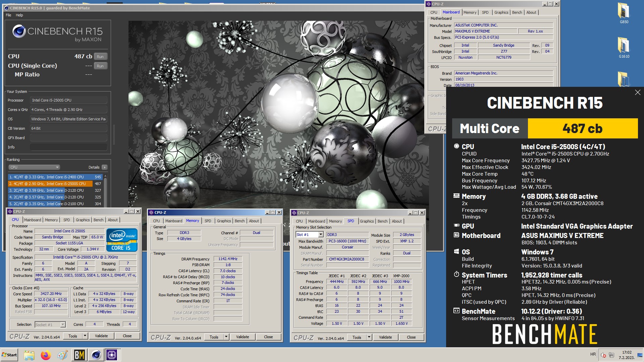Run the CPU Single Core benchmark

100,66
